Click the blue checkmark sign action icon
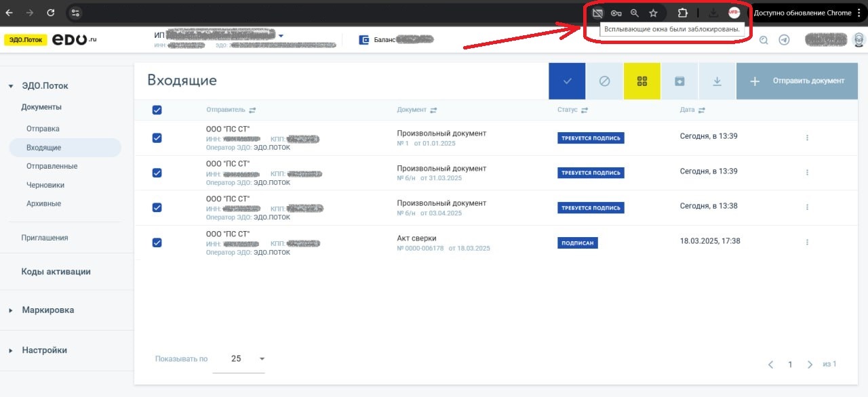The width and height of the screenshot is (868, 397). [x=567, y=81]
